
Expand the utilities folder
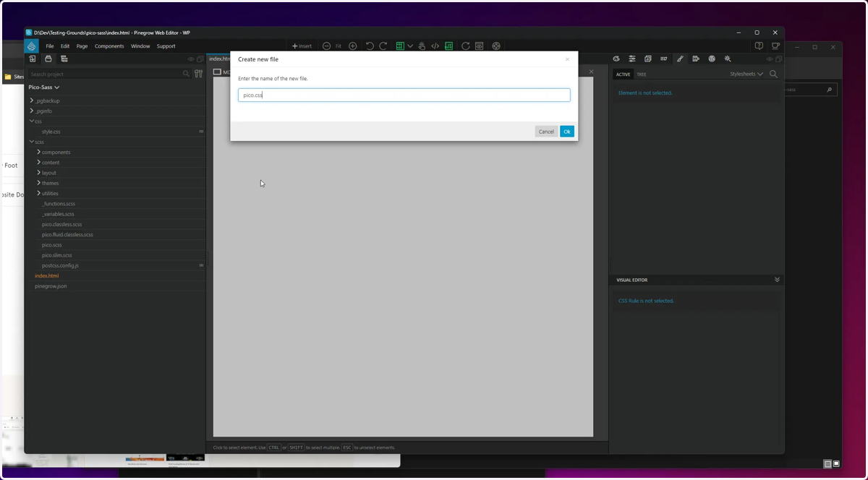38,193
